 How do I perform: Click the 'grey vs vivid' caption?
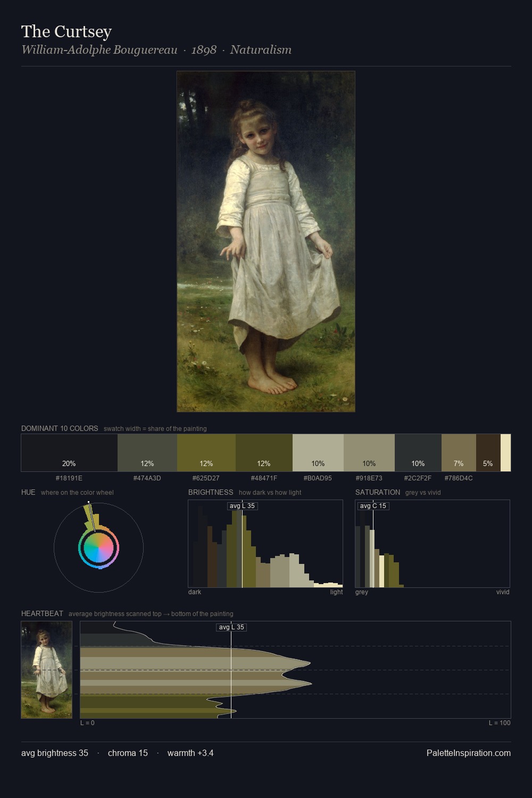[x=423, y=493]
